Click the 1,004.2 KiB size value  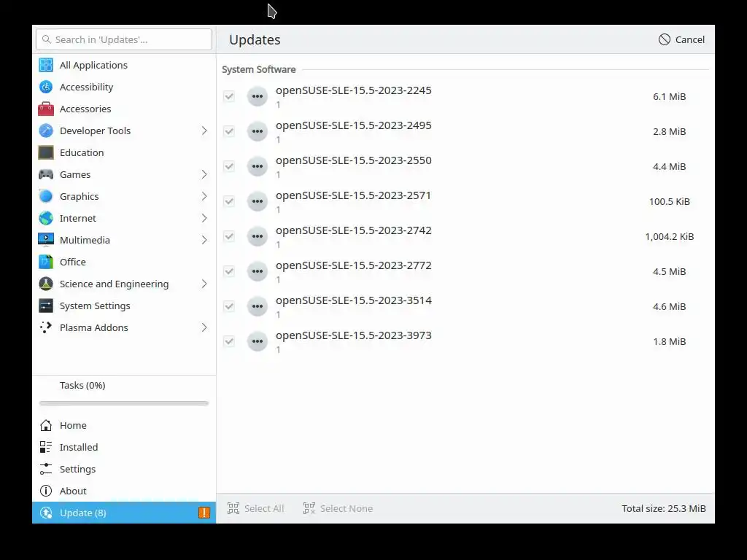click(x=670, y=237)
